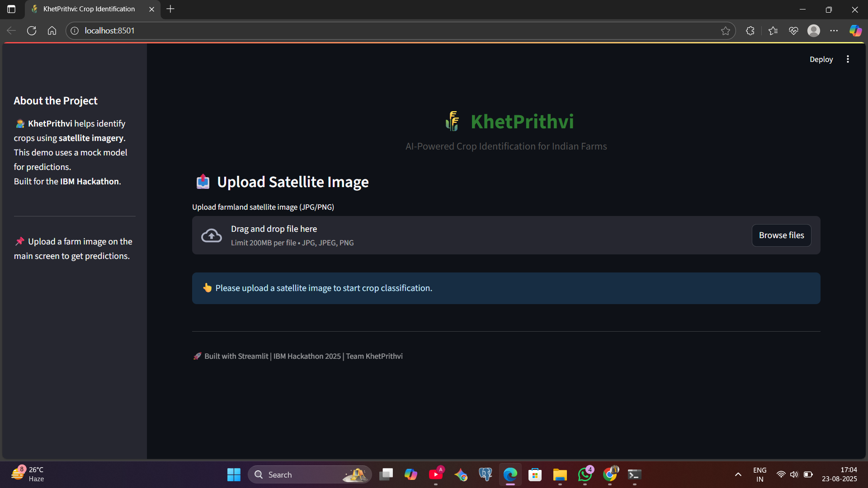Screen dimensions: 868x488
Task: Select the KhetPrithvi Crop Identification tab
Action: (89, 9)
